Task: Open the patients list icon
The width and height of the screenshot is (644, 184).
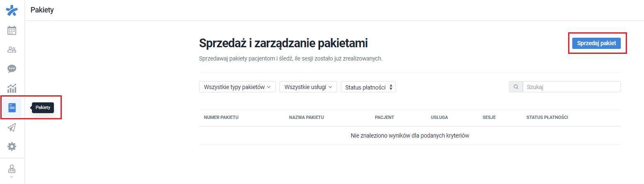Action: coord(12,50)
